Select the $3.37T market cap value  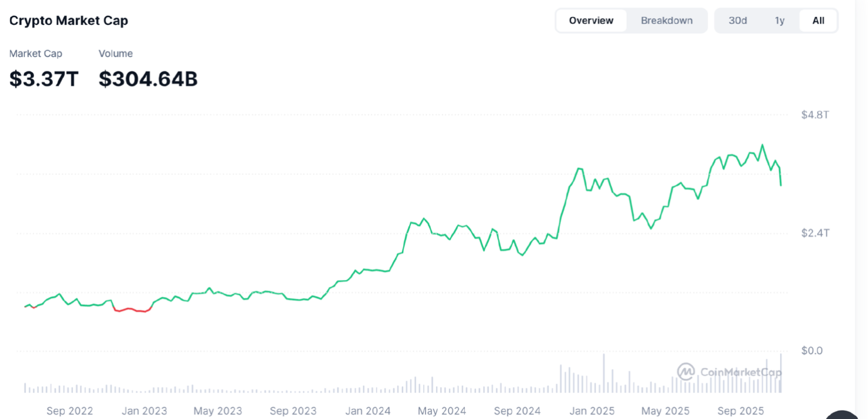coord(42,79)
